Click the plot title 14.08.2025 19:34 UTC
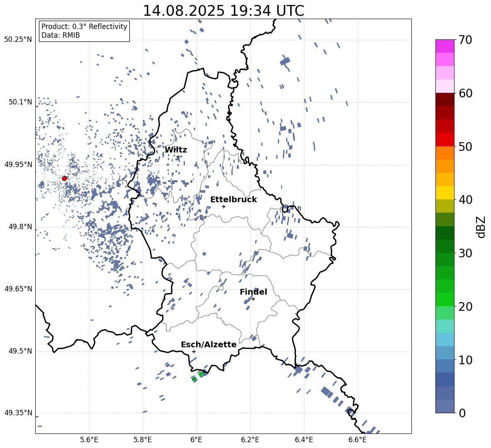The height and width of the screenshot is (448, 491). click(x=223, y=11)
